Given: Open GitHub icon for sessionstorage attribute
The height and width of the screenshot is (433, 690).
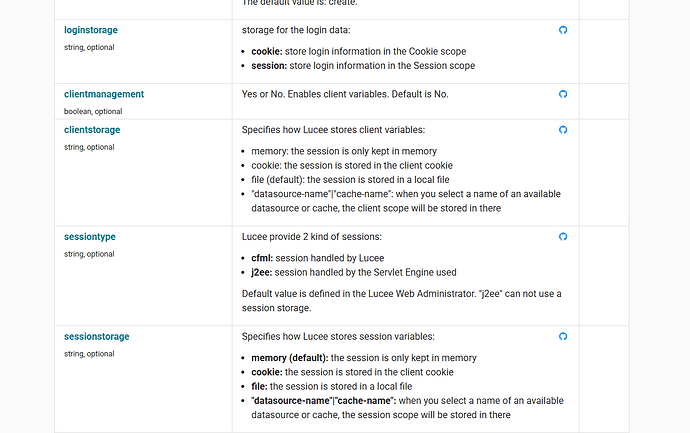Looking at the screenshot, I should [x=563, y=337].
